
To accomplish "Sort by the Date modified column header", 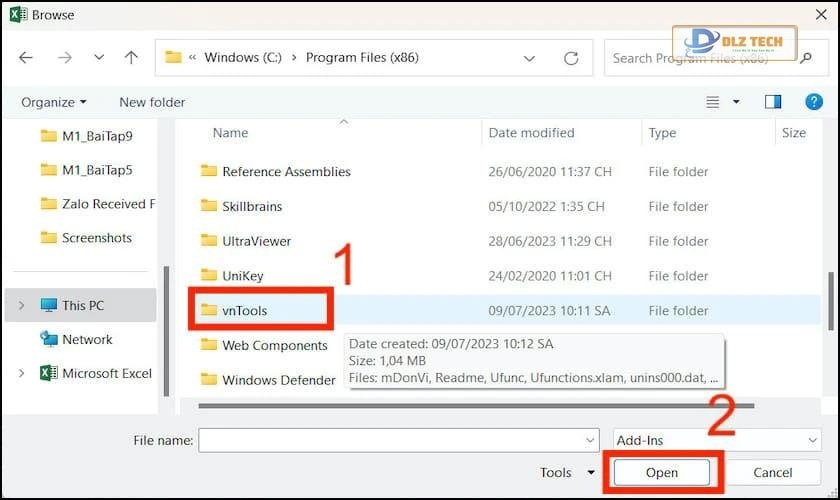I will tap(531, 132).
